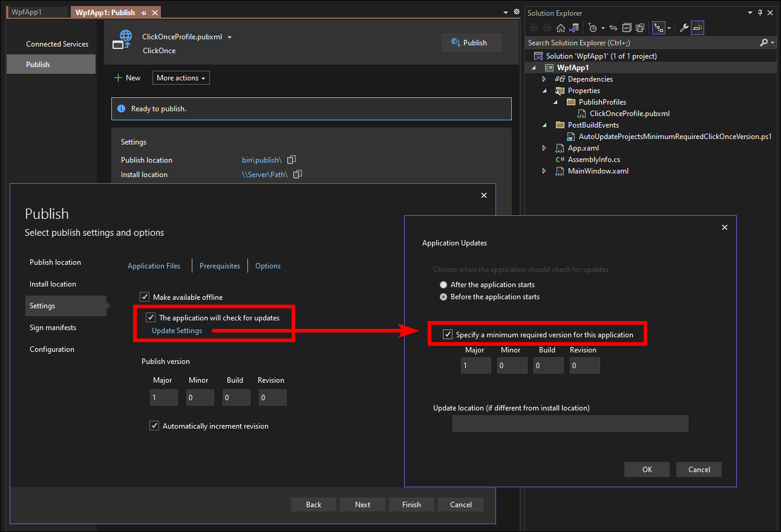Go to Sign manifests wizard step
Viewport: 781px width, 532px height.
click(53, 328)
